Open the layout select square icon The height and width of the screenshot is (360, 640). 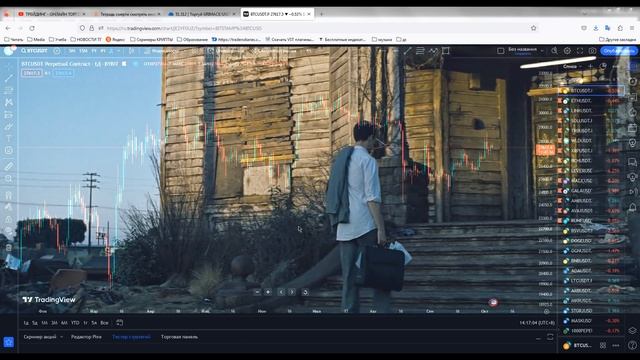(x=501, y=51)
